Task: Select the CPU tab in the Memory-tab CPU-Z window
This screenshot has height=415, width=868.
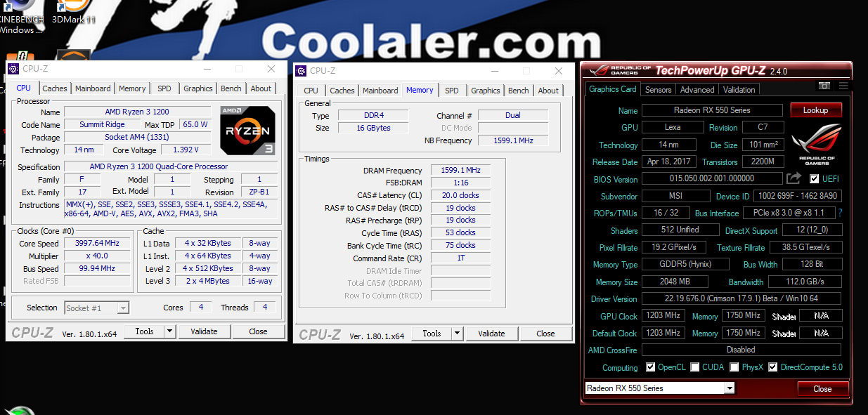Action: point(311,91)
